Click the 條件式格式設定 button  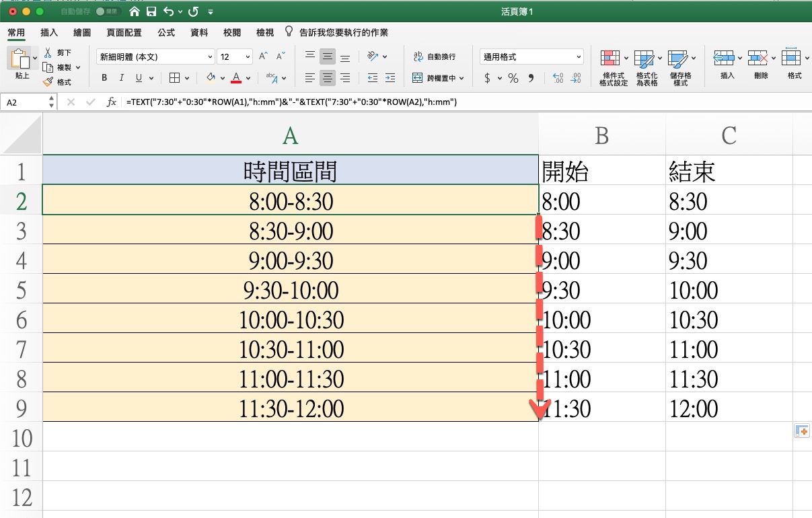coord(613,67)
